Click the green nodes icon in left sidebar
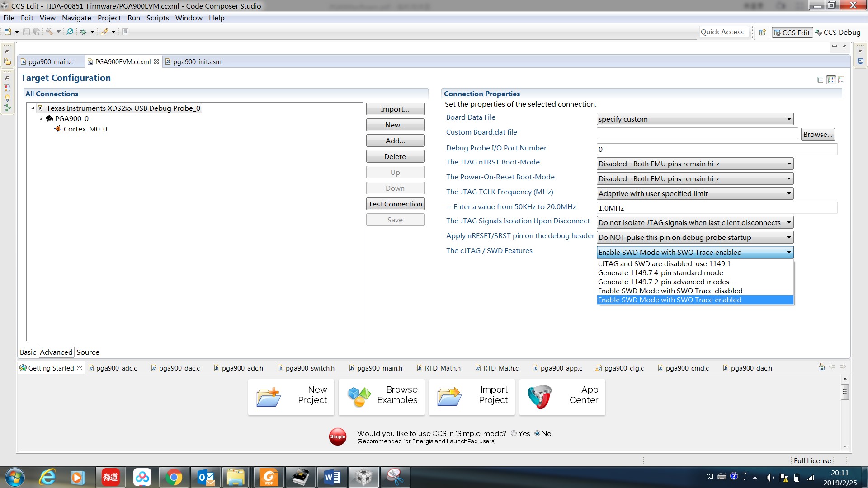The height and width of the screenshot is (488, 868). tap(7, 108)
